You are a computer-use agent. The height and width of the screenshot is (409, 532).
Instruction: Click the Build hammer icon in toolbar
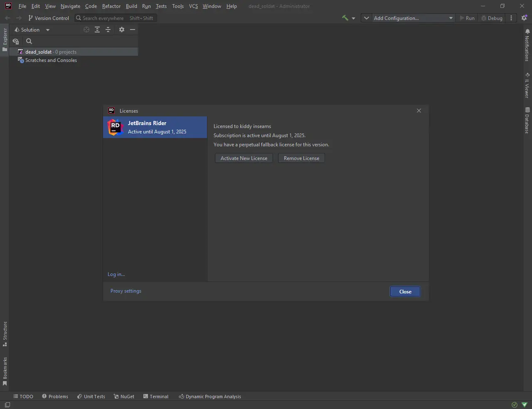pos(345,18)
